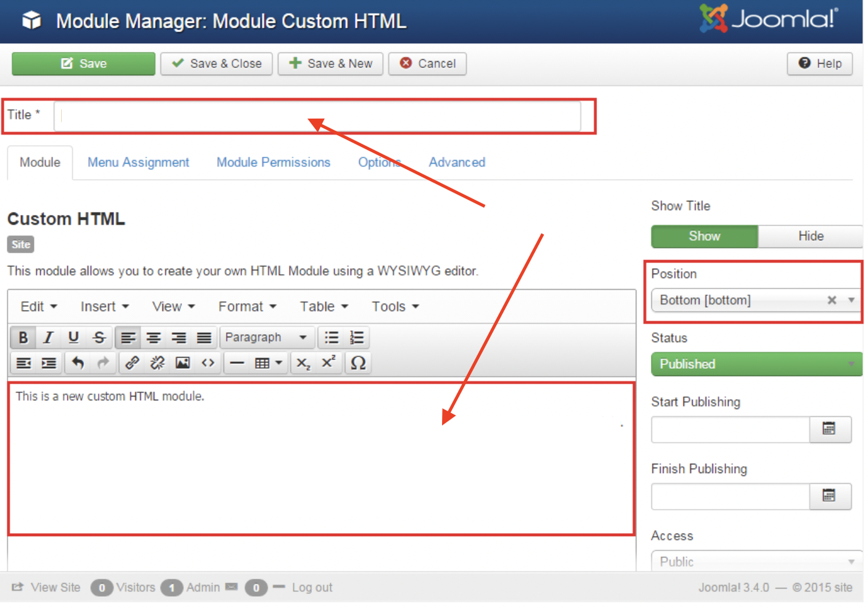Expand the Position dropdown
Image resolution: width=868 pixels, height=609 pixels.
(x=851, y=301)
